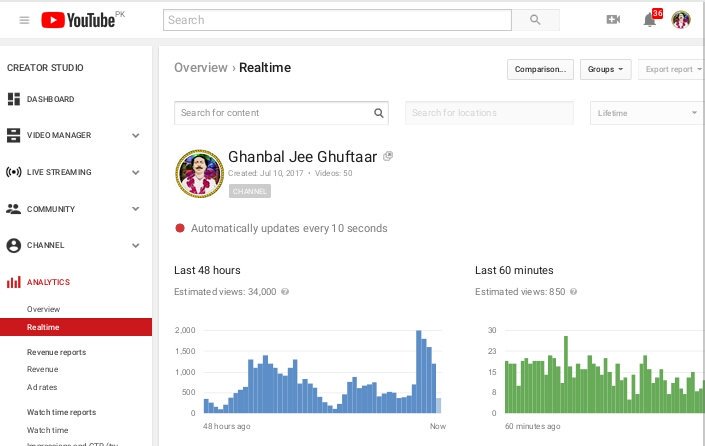Viewport: 705px width, 446px height.
Task: Open Ad rates report
Action: [42, 387]
